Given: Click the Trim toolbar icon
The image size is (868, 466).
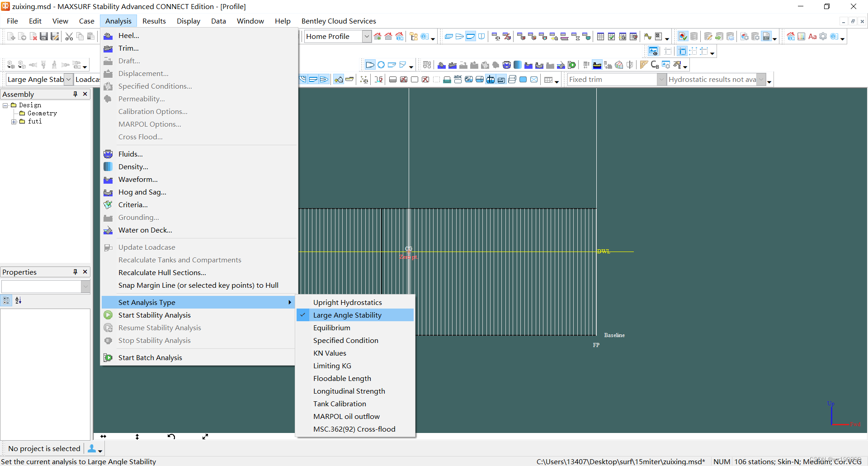Looking at the screenshot, I should tap(453, 65).
